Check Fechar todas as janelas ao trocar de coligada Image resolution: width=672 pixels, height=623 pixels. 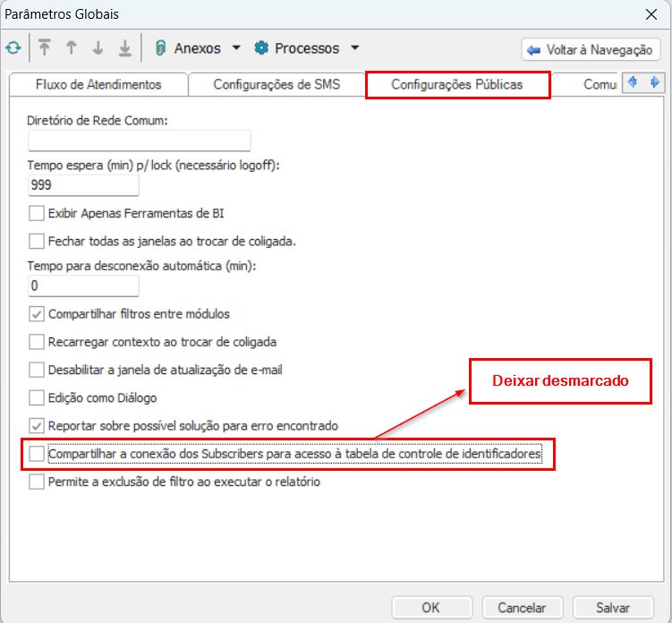coord(37,241)
